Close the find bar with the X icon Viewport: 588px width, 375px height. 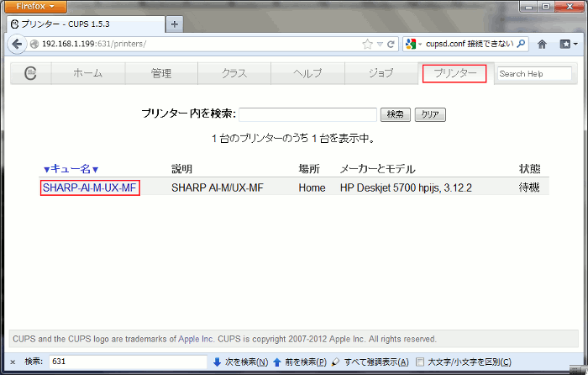(13, 362)
